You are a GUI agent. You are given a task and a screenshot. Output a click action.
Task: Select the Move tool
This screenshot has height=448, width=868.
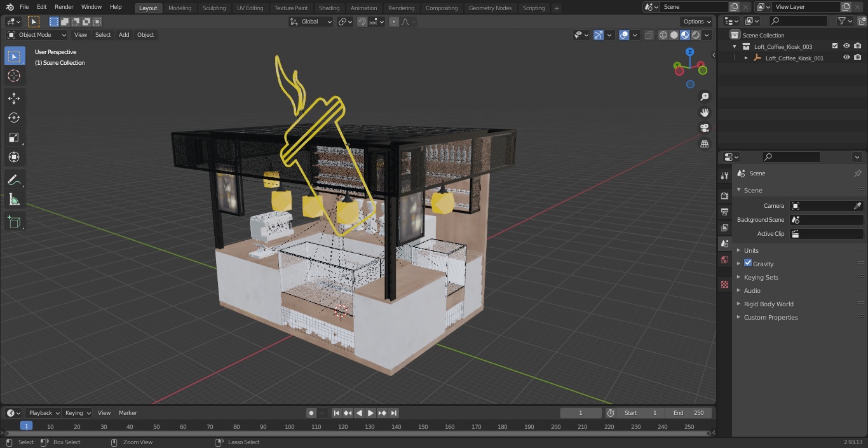click(x=14, y=98)
